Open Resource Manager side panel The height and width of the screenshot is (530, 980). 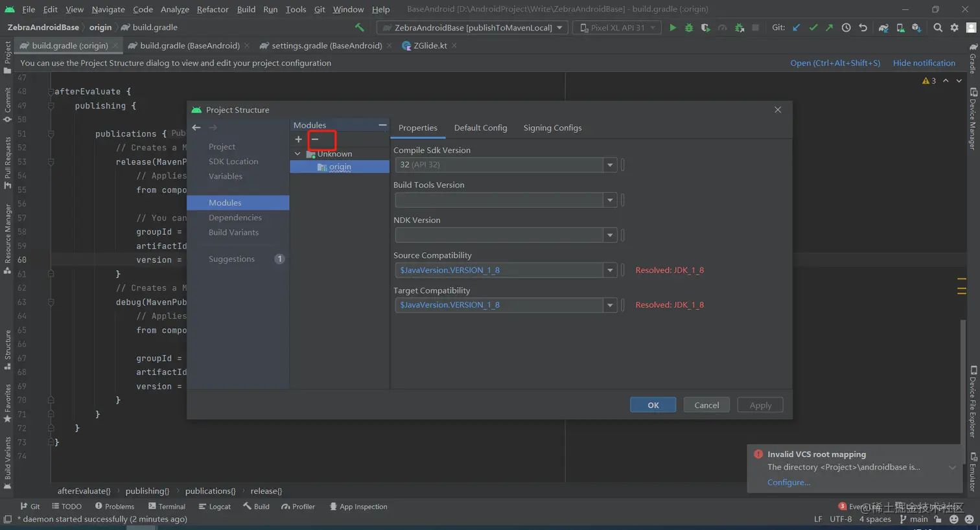point(8,238)
